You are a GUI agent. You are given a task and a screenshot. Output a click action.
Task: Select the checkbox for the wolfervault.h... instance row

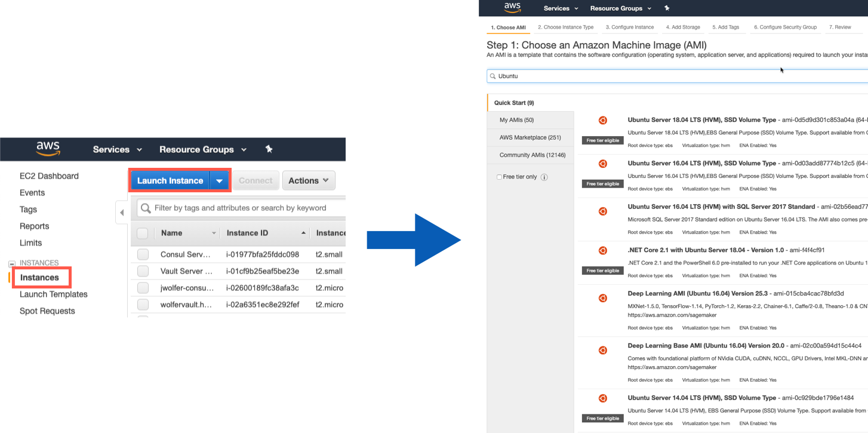(x=143, y=305)
